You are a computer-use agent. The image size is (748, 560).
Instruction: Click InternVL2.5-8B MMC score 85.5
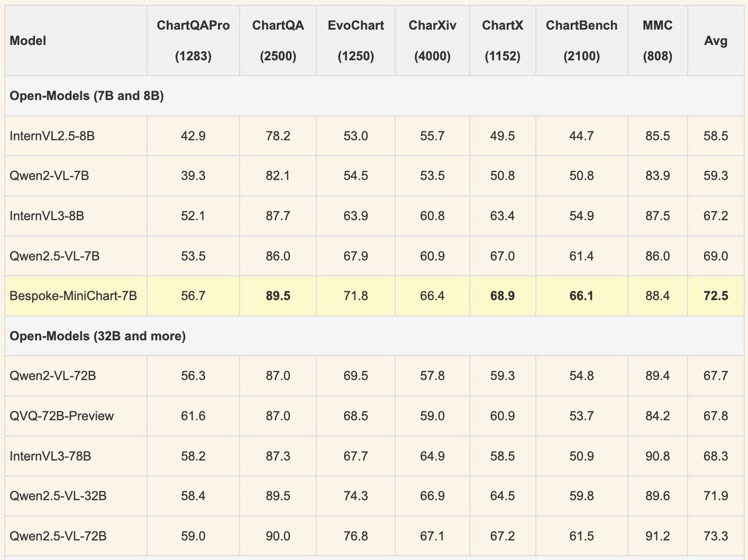(x=656, y=136)
